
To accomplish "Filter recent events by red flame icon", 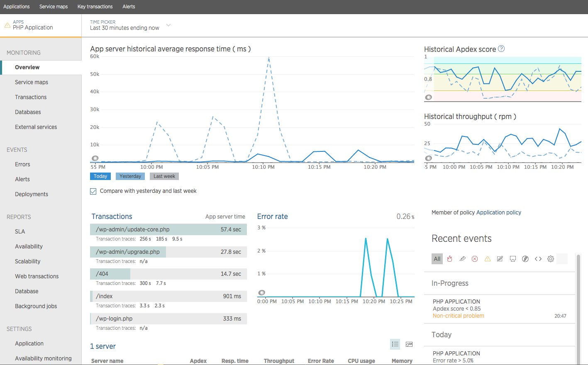I will [450, 259].
